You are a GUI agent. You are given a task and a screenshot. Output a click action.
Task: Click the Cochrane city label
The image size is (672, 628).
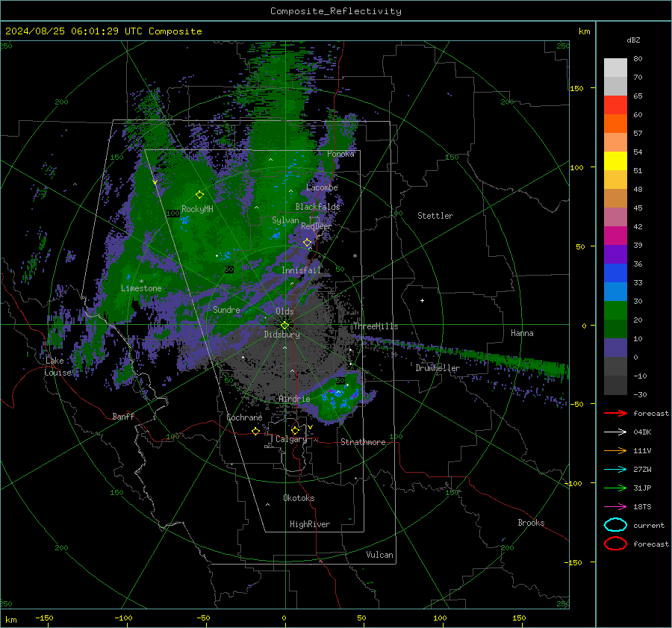[244, 417]
